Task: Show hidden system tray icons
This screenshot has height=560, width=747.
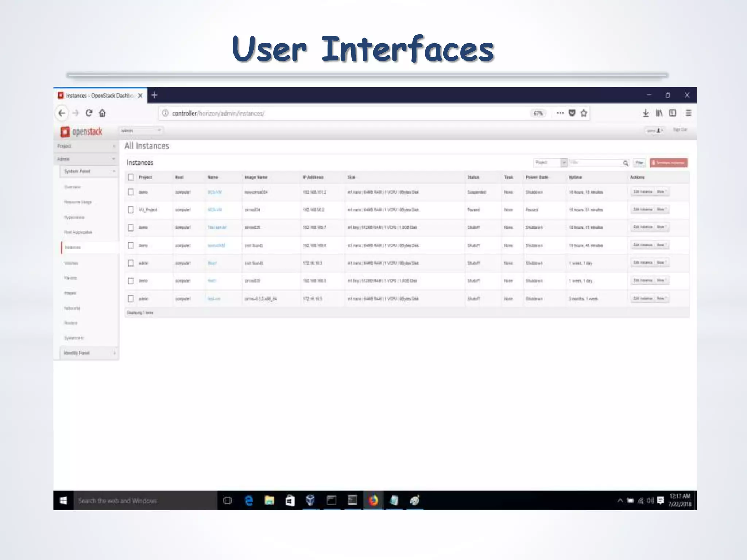Action: [x=620, y=501]
